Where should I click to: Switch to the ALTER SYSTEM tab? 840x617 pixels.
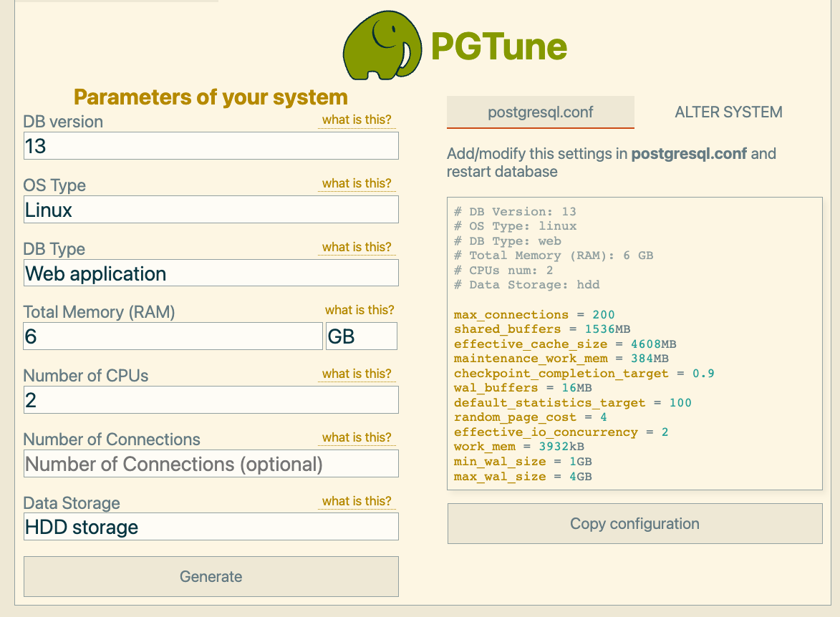click(728, 112)
